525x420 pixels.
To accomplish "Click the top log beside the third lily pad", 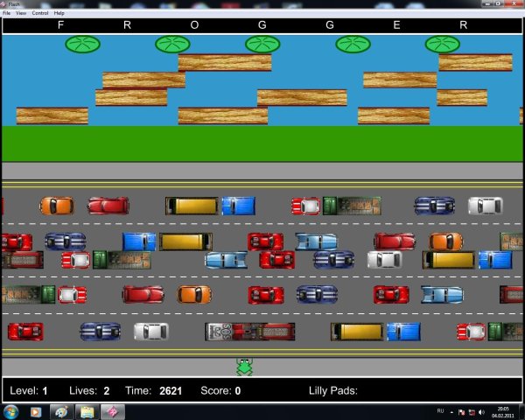I will point(225,63).
